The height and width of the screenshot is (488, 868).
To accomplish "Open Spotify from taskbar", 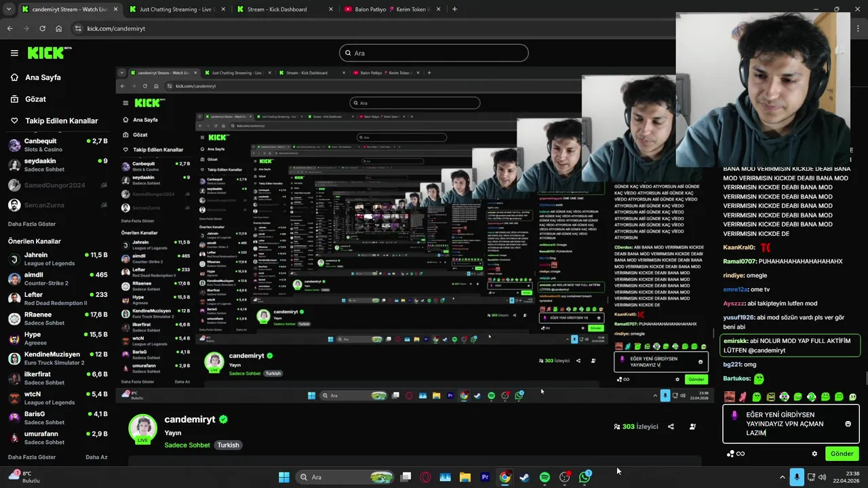I will (x=545, y=477).
